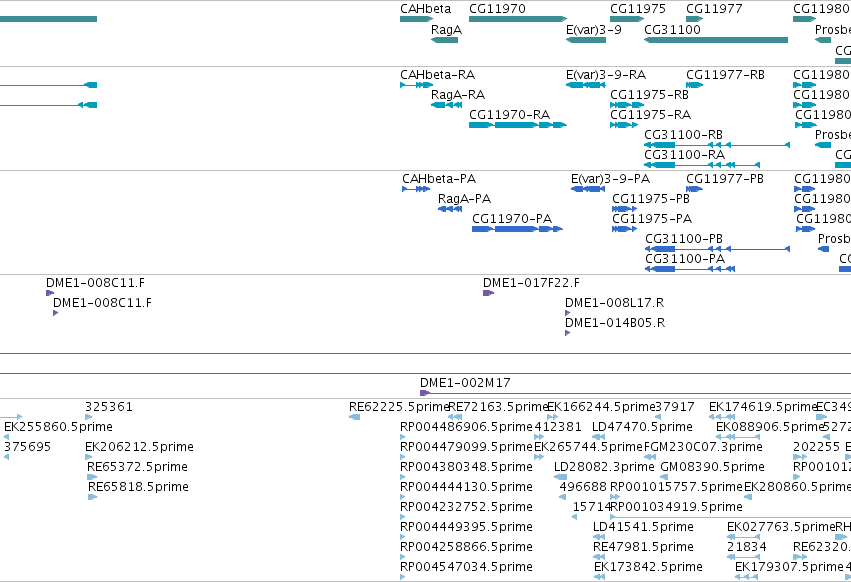Select the CG11977 gene label
The width and height of the screenshot is (851, 582).
click(x=714, y=9)
